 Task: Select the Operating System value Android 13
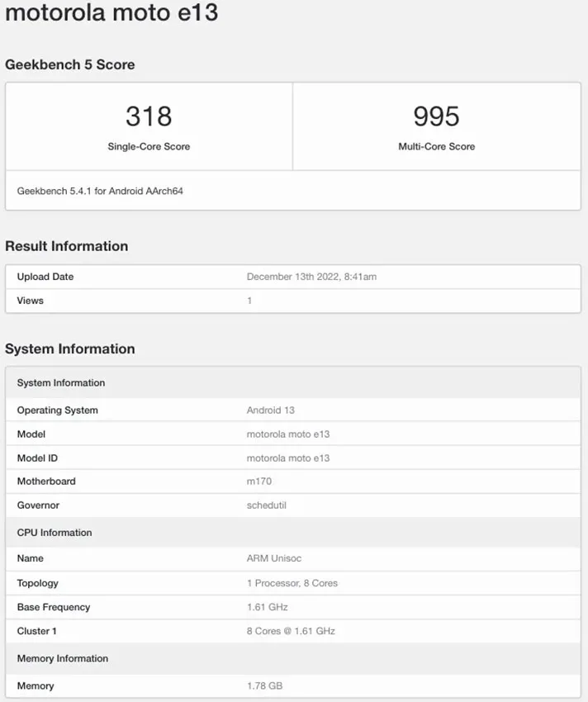tap(271, 410)
